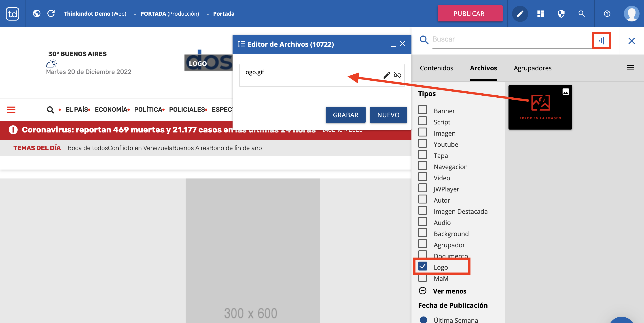The height and width of the screenshot is (323, 644).
Task: Click the 300 x 600 ad placeholder
Action: [x=252, y=250]
